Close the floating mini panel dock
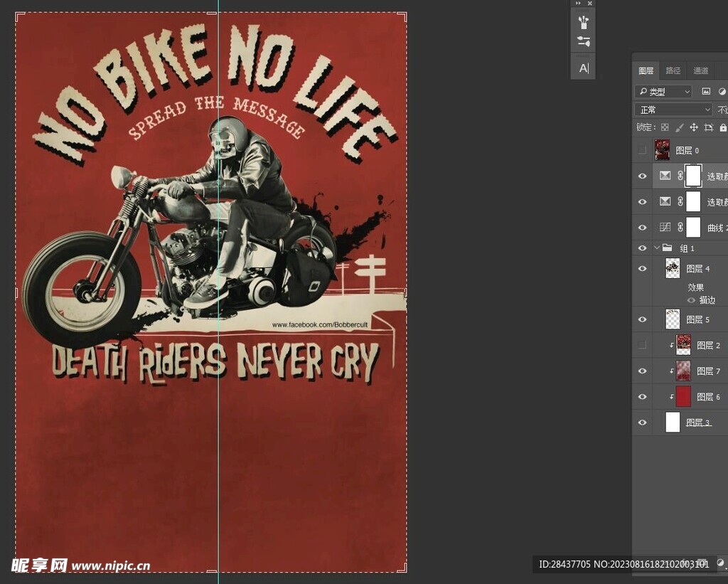 click(589, 4)
